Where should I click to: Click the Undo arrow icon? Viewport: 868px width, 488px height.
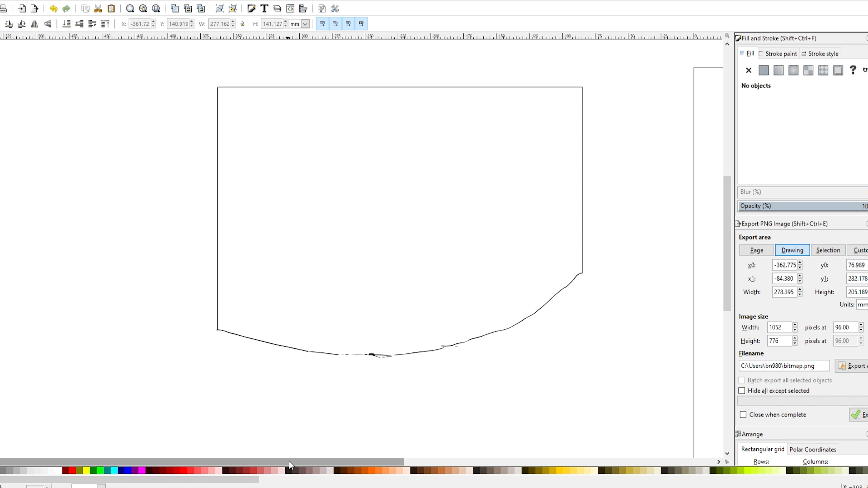(x=53, y=9)
